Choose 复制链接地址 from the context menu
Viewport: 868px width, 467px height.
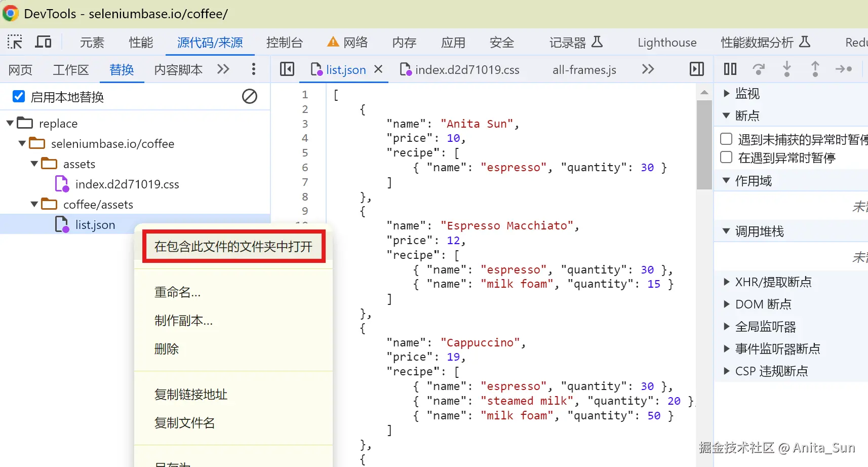point(233,395)
